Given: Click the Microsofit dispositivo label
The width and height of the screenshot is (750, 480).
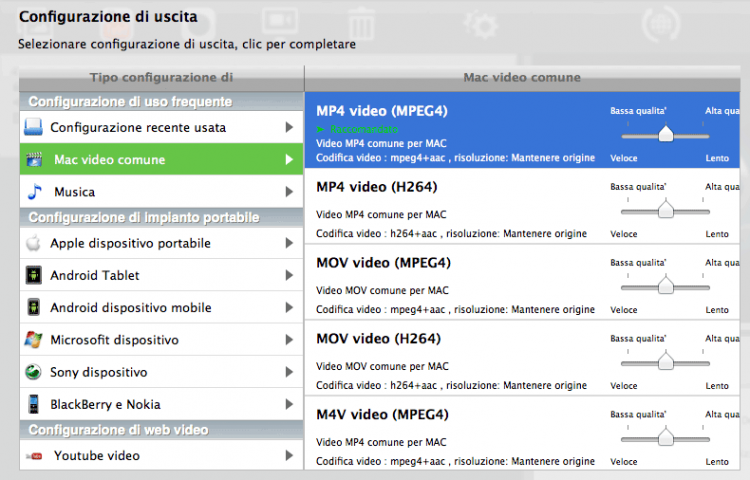Looking at the screenshot, I should pyautogui.click(x=114, y=340).
